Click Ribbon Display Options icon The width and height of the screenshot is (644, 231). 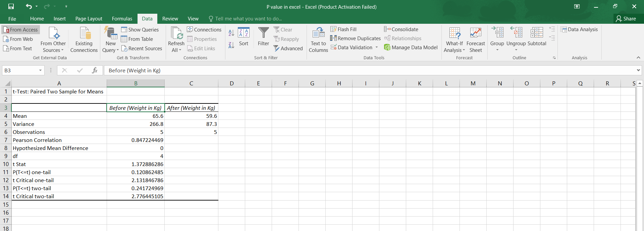click(x=577, y=6)
